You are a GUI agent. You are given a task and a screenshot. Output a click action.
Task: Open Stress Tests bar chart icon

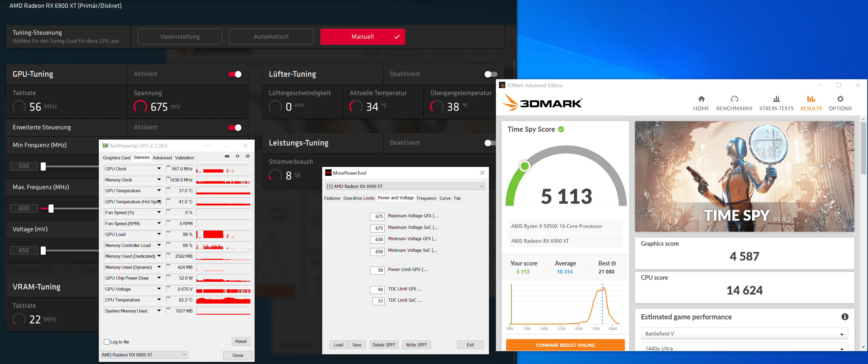point(776,99)
